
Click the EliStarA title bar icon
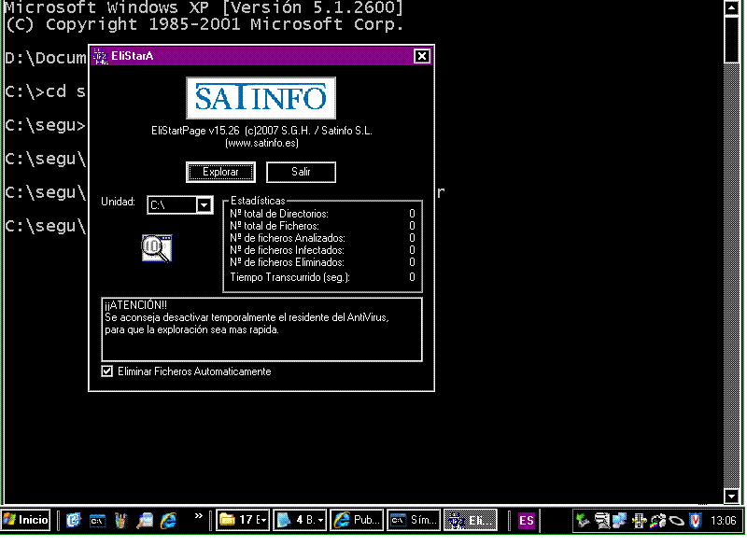click(x=100, y=56)
